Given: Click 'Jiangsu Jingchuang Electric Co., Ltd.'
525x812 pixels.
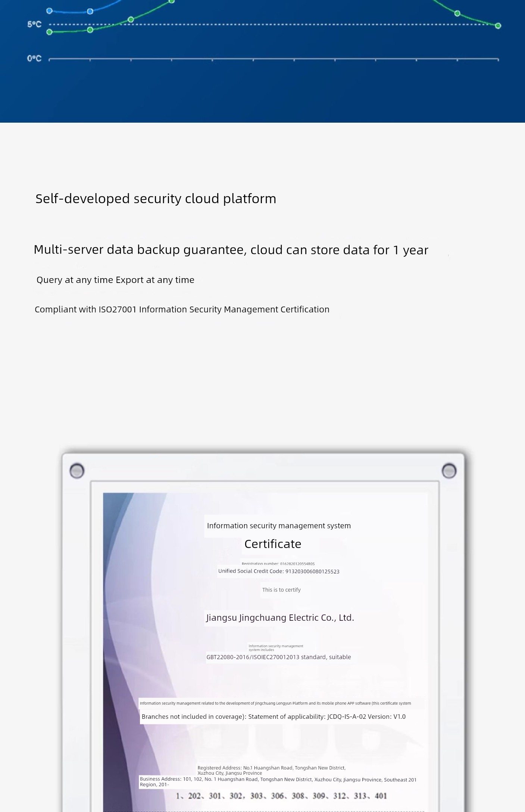Looking at the screenshot, I should tap(280, 618).
